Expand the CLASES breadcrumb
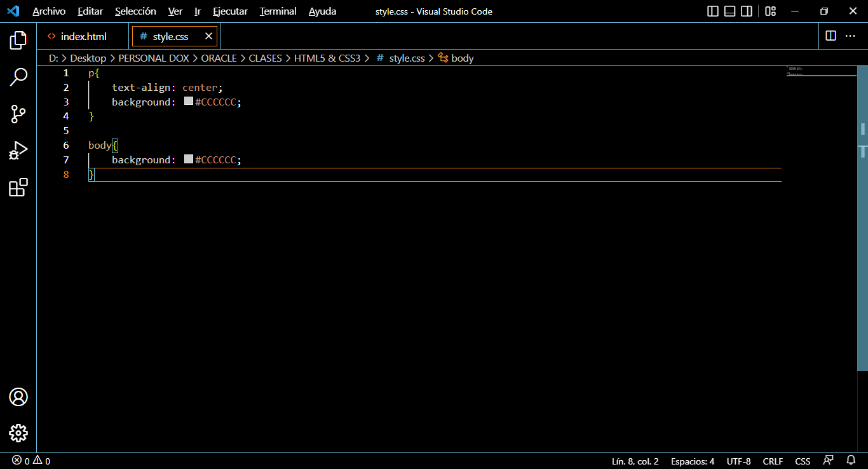 (x=265, y=58)
